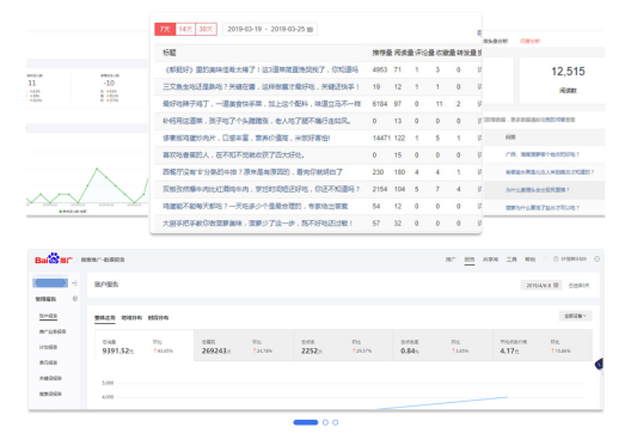The image size is (625, 433).
Task: Switch to the 地域分布 tab
Action: tap(131, 317)
